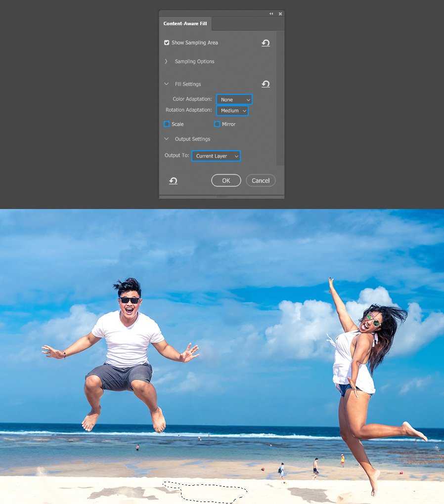Reset the sampling area with its undo icon
The height and width of the screenshot is (504, 444).
266,43
